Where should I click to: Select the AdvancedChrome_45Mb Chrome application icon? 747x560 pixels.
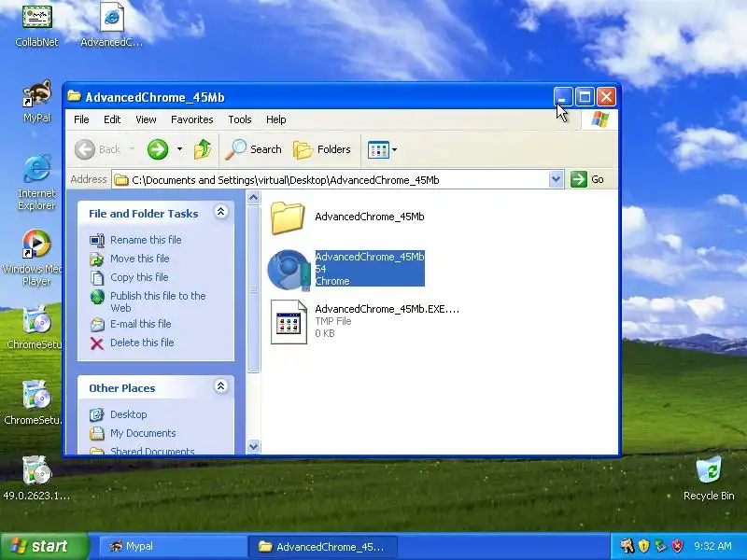pyautogui.click(x=289, y=270)
